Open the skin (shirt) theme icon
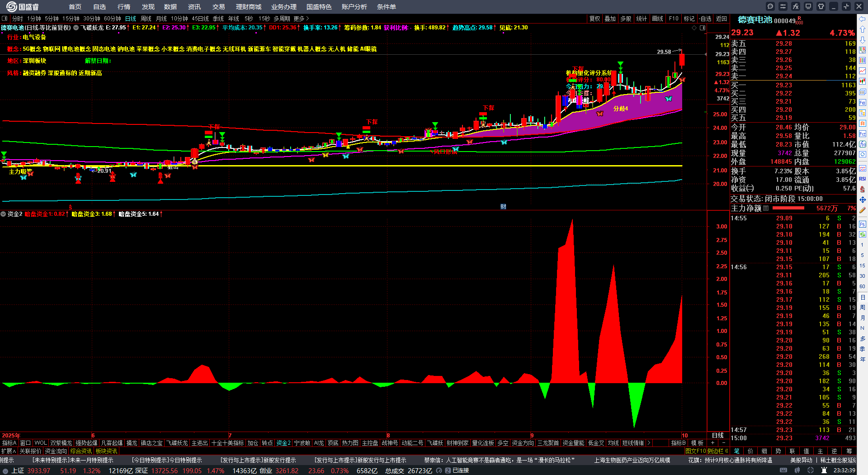Screen dimensions: 868x475 [x=821, y=6]
